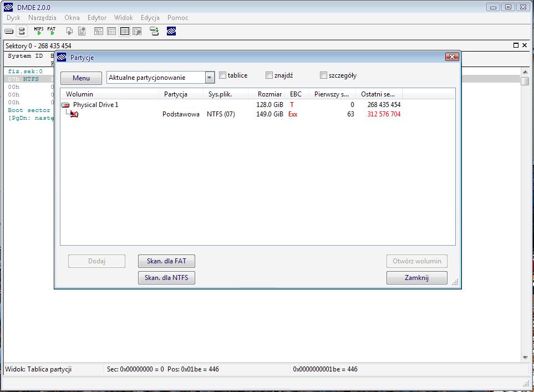534x392 pixels.
Task: Click the red 312 576 704 value
Action: click(384, 114)
